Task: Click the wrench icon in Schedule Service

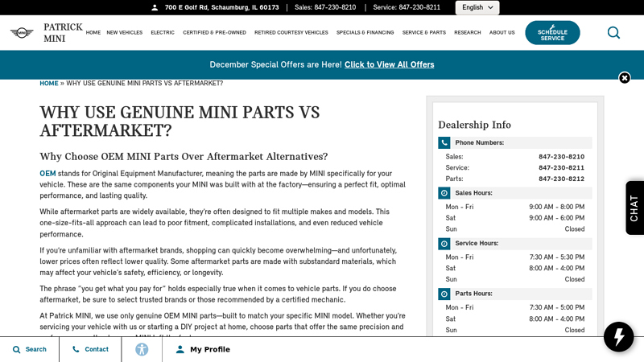Action: [552, 27]
